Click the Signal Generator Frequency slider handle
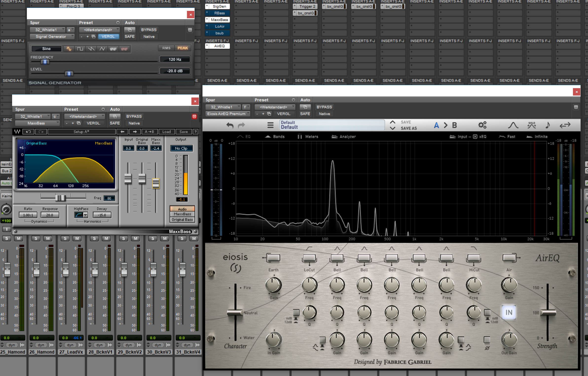This screenshot has width=588, height=376. click(x=45, y=62)
